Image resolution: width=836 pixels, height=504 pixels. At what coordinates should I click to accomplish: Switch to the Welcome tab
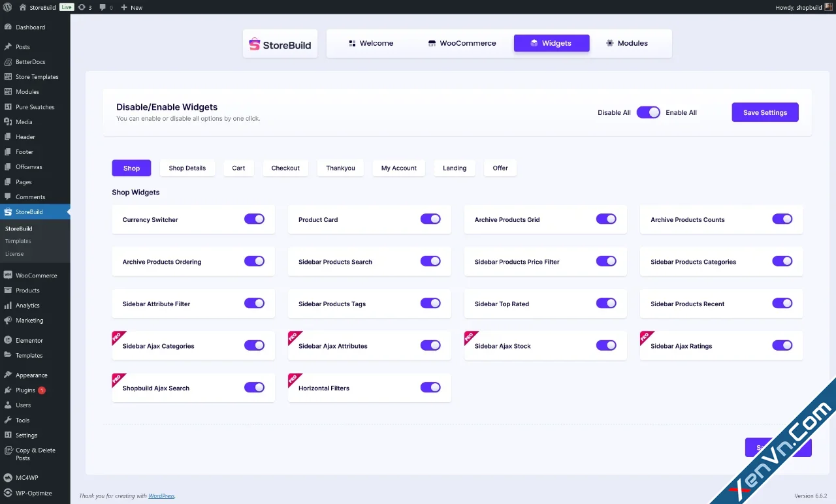[370, 43]
